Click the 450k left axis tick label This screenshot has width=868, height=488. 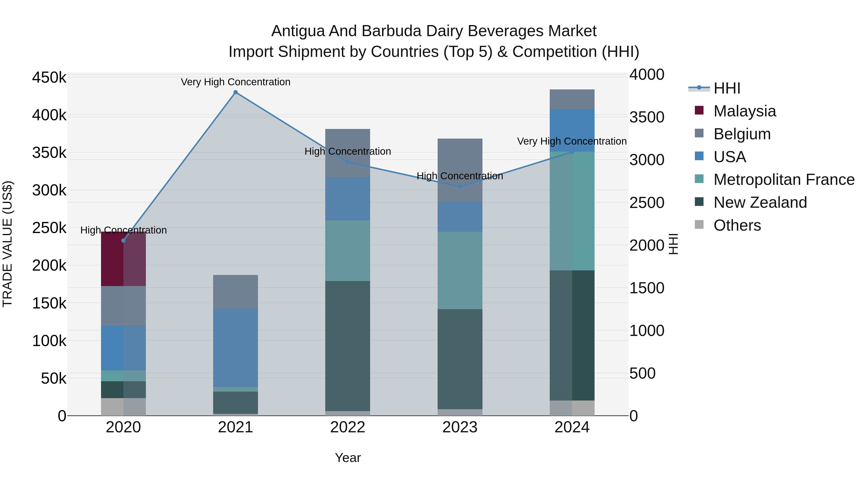[49, 77]
